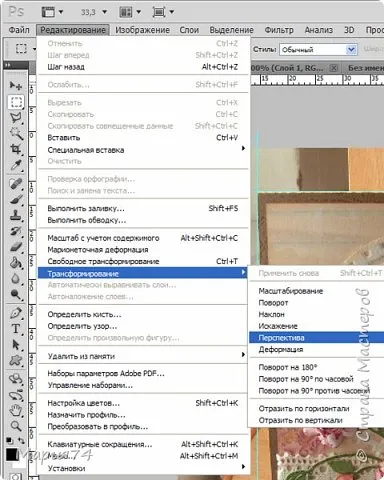Close the Слой 1 document tab
This screenshot has width=384, height=480.
click(x=333, y=68)
